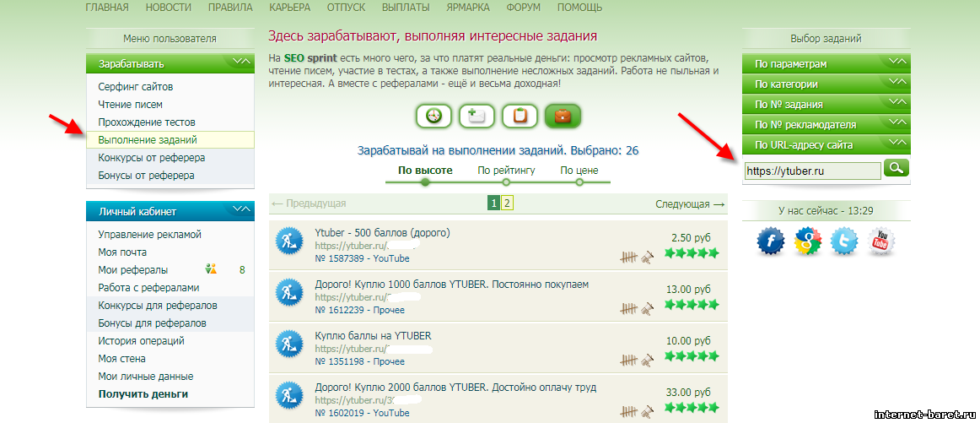Click page 1 pagination button

pyautogui.click(x=493, y=203)
